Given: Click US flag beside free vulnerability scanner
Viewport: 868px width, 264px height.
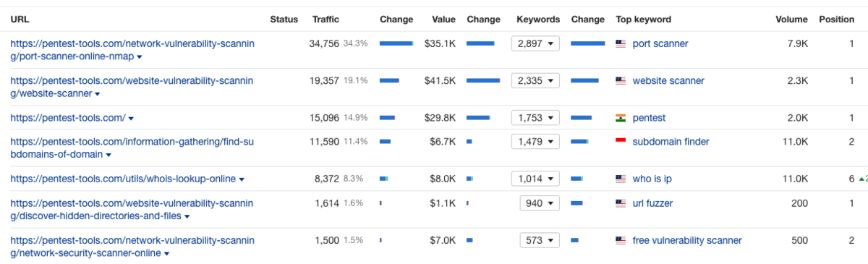Looking at the screenshot, I should click(x=620, y=240).
